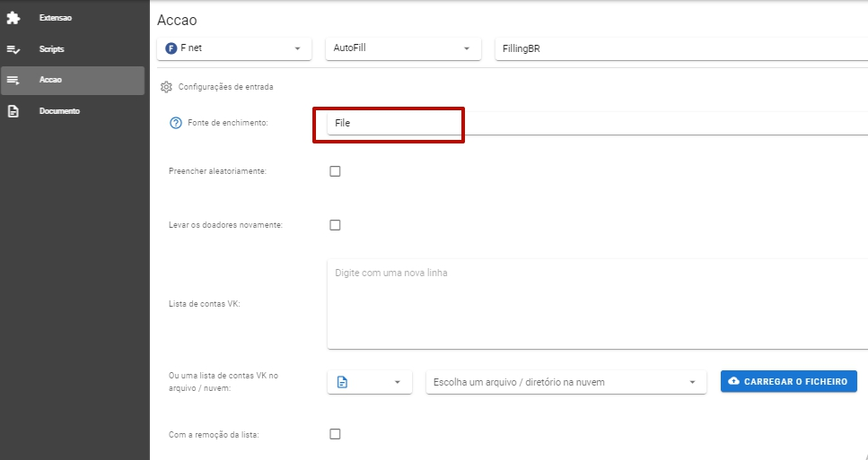The height and width of the screenshot is (460, 868).
Task: Click the blue F net logo icon
Action: coord(171,48)
